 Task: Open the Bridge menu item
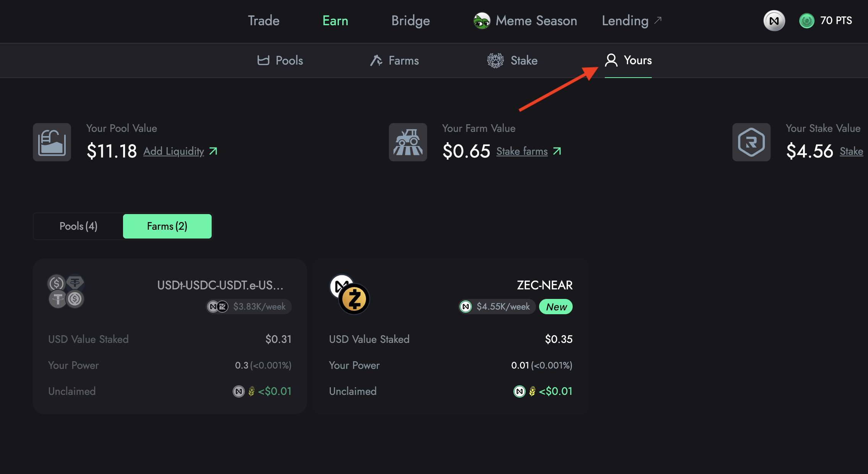pos(411,21)
